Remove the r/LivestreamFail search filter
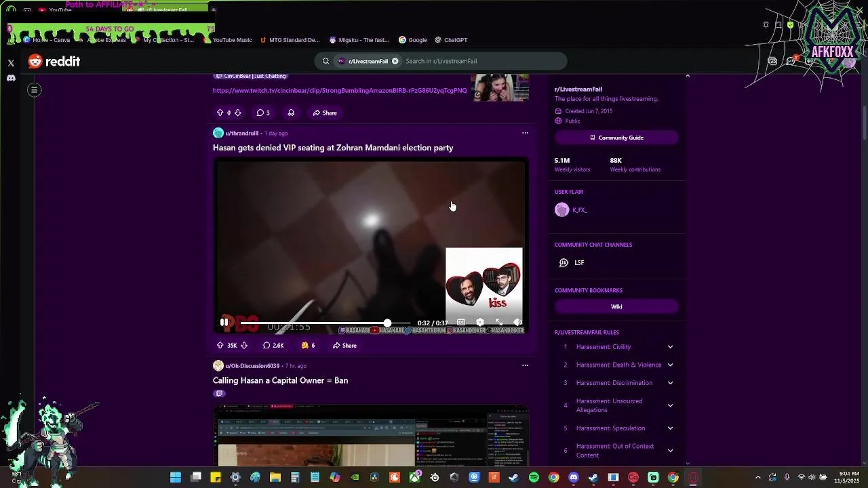 tap(395, 61)
